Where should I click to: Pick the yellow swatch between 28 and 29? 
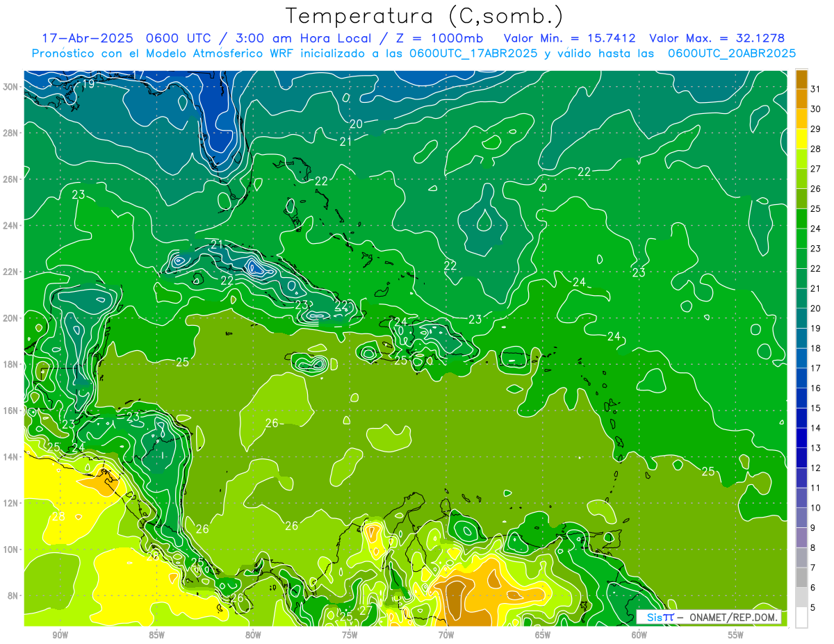pyautogui.click(x=801, y=138)
